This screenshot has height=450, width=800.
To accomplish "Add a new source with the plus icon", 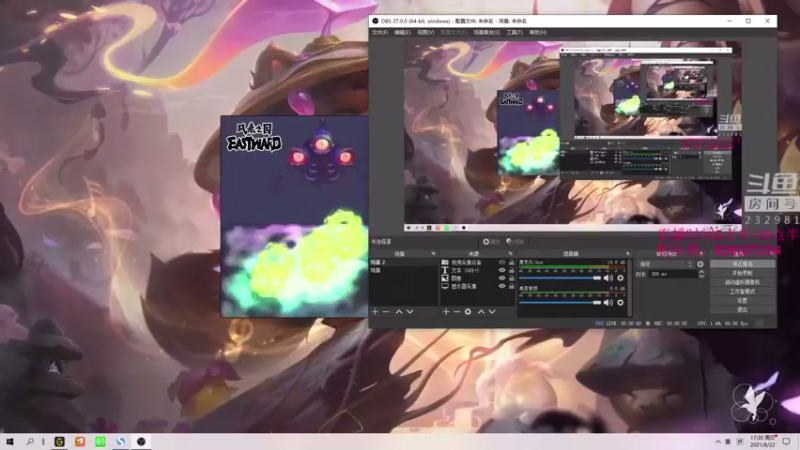I will [446, 312].
